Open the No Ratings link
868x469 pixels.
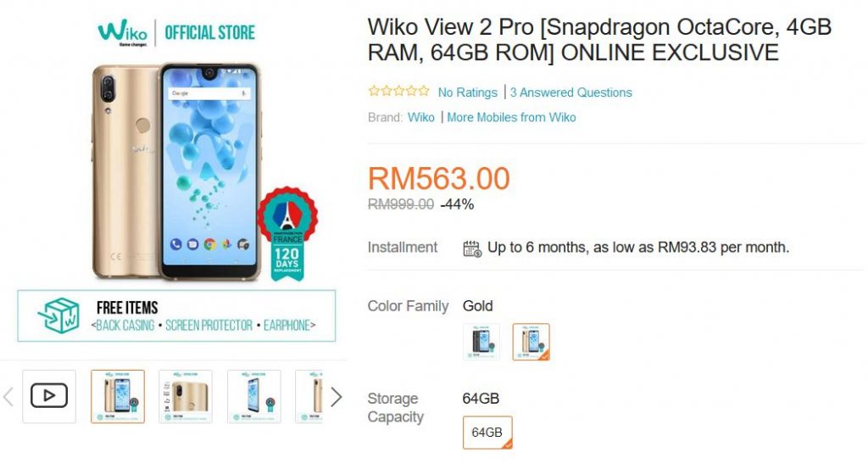(x=467, y=92)
